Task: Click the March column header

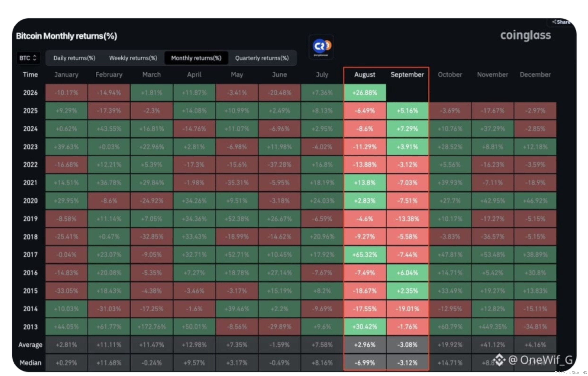Action: (152, 75)
